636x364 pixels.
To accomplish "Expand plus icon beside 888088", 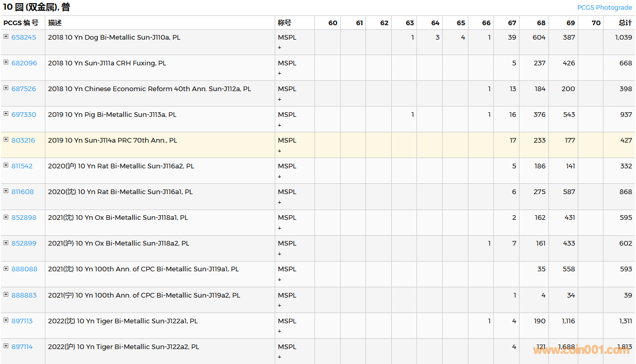I will click(6, 268).
